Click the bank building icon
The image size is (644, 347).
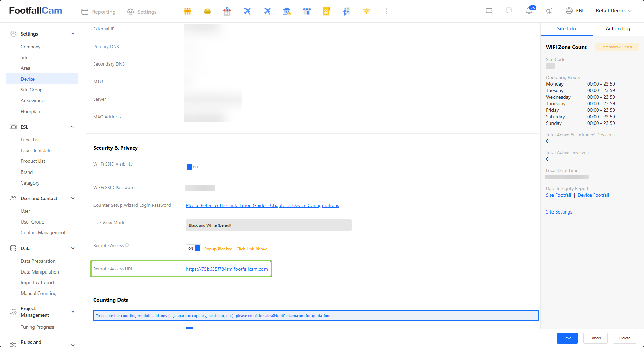(x=287, y=11)
